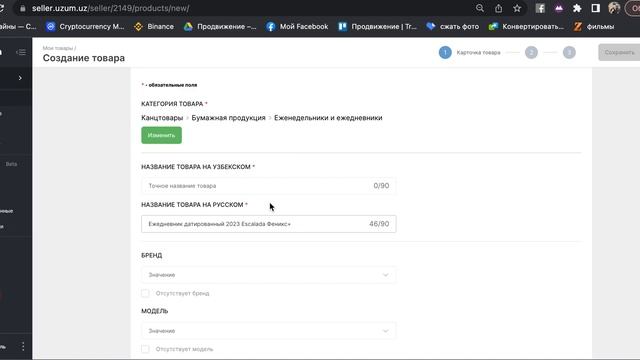Click the Сохранить button
Viewport: 640px width, 360px height.
tap(619, 52)
